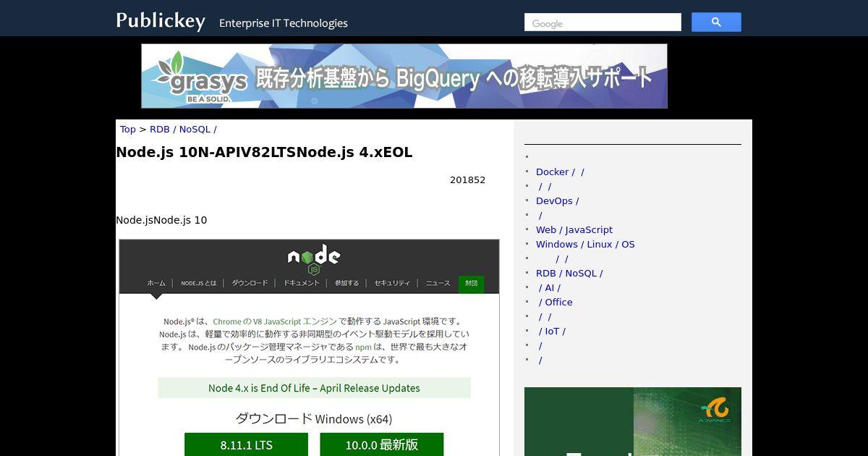Select セキュリティ tab in Node.js image

coord(392,283)
